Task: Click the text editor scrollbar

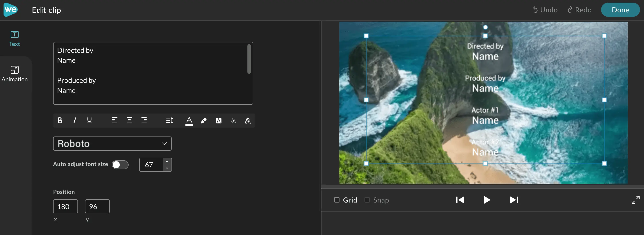Action: (x=249, y=59)
